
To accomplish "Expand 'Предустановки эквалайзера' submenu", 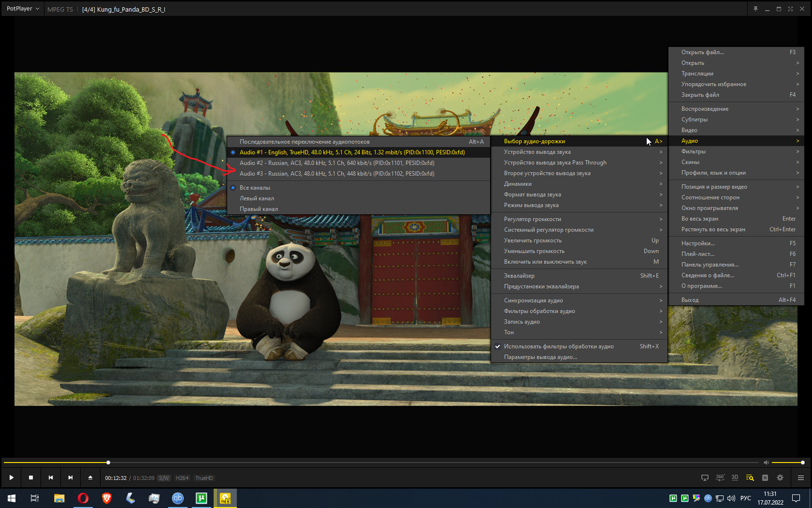I will point(579,286).
